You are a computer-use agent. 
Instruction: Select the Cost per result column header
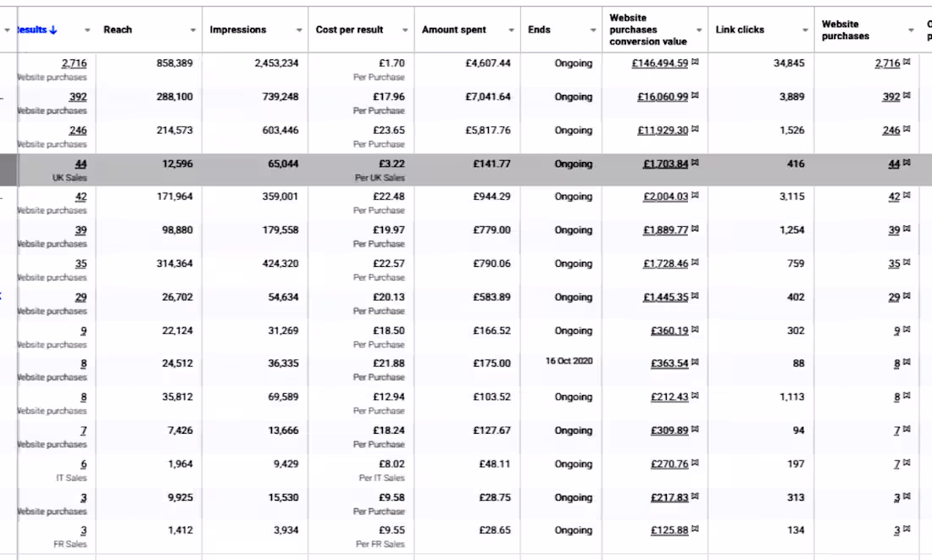tap(349, 30)
